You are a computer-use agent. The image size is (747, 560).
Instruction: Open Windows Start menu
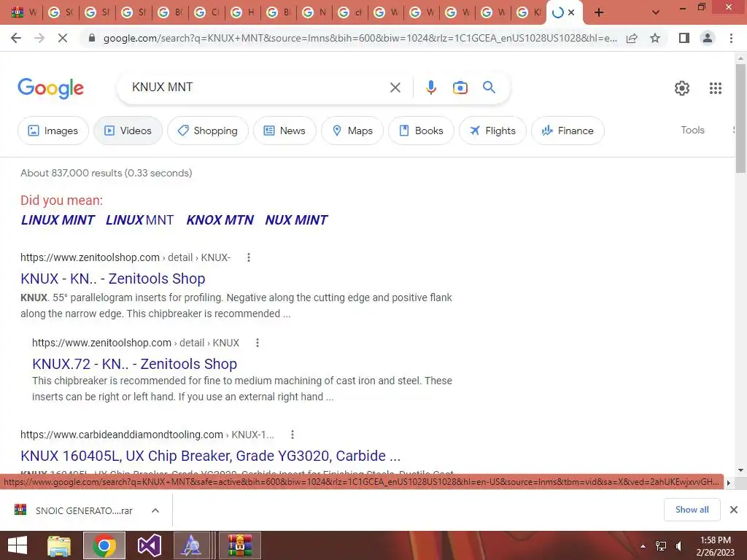pos(18,545)
